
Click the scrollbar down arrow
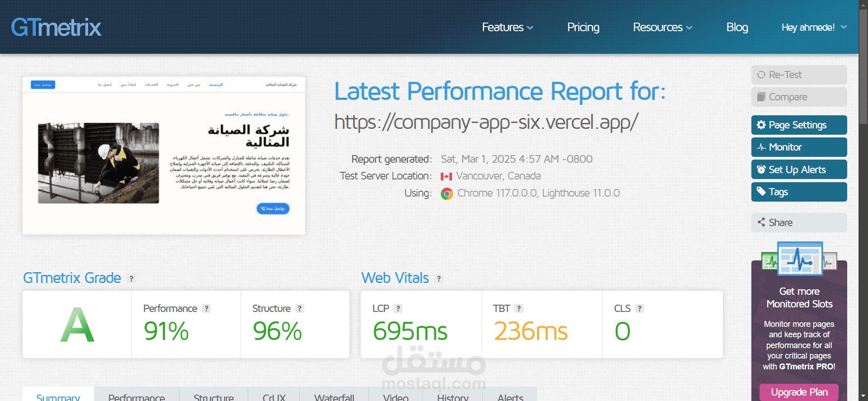coord(863,396)
